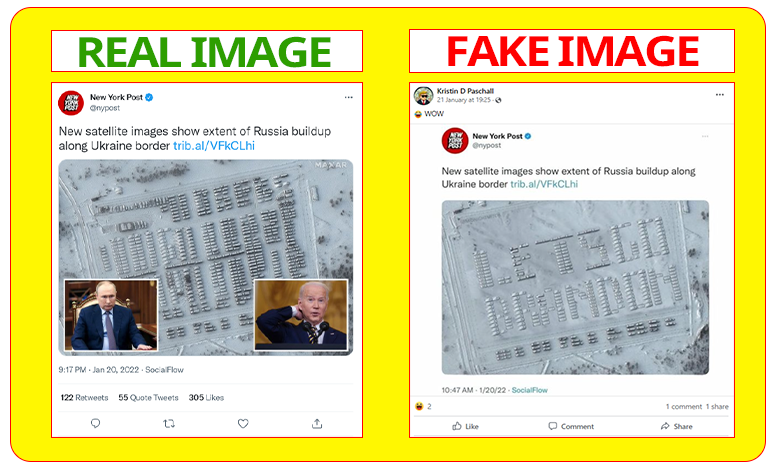Click the New York Post avatar in the real tweet

pos(71,103)
